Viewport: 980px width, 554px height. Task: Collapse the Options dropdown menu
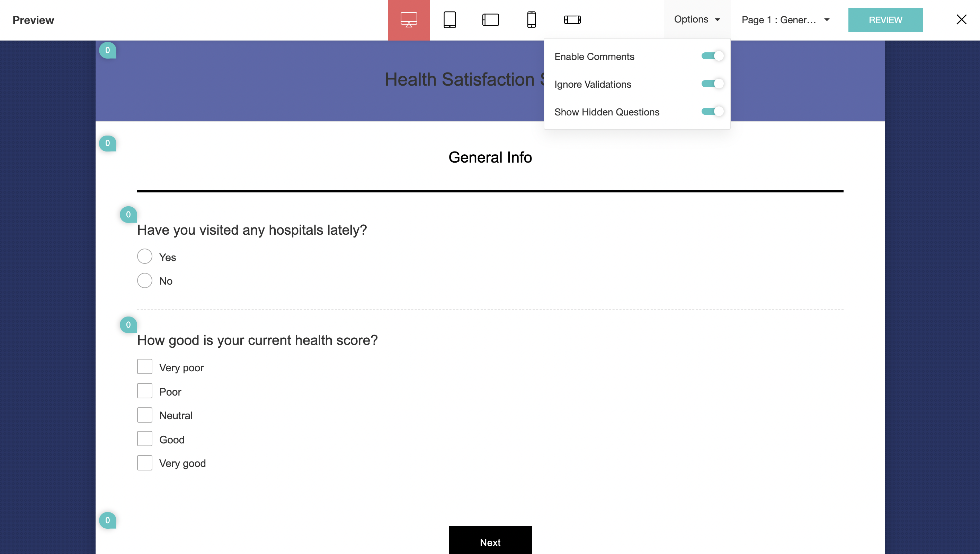click(697, 19)
